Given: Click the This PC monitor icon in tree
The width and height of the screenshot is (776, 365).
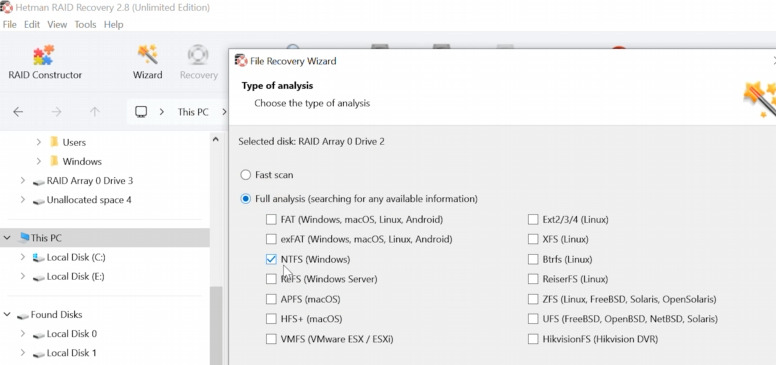Looking at the screenshot, I should (x=24, y=238).
